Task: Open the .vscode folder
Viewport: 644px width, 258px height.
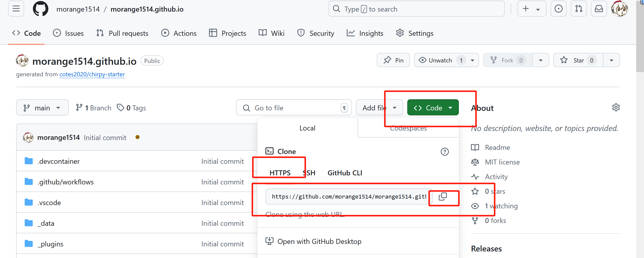Action: coord(49,203)
